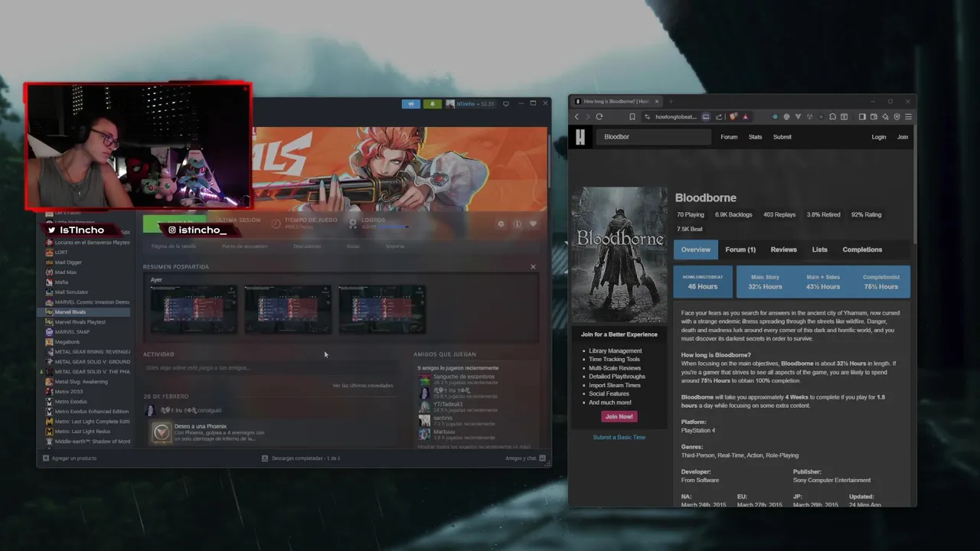Click the game info icon in Steam

coord(517,223)
